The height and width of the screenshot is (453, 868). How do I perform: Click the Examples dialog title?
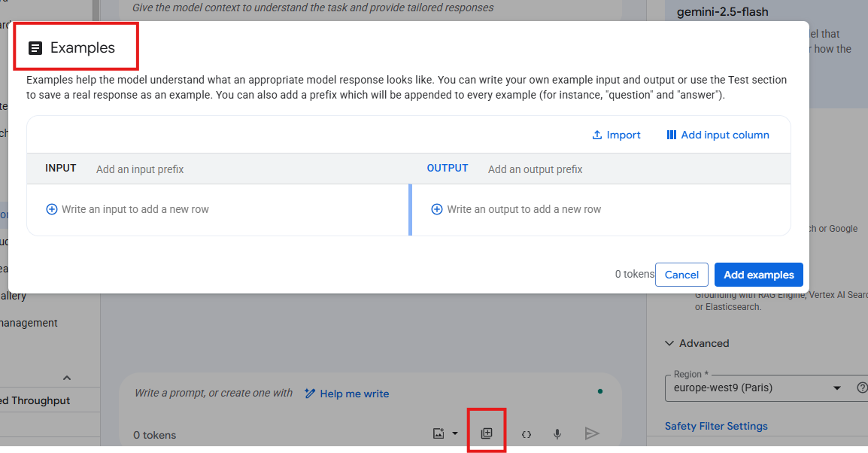click(x=83, y=47)
